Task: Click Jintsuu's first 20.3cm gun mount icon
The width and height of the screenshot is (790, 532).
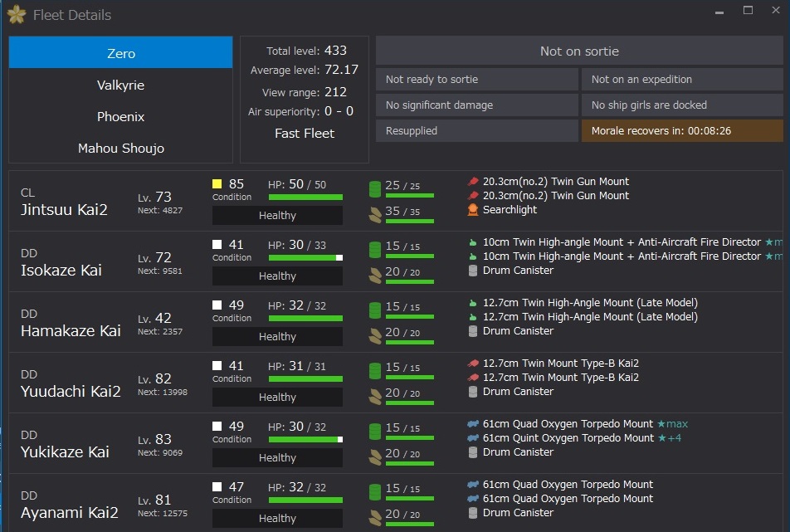Action: pos(473,182)
